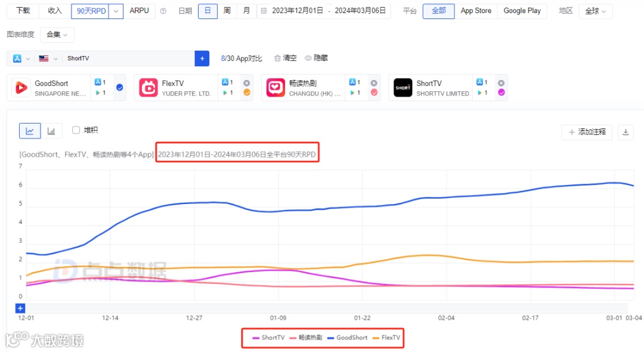Select monthly 月 granularity

pos(246,11)
